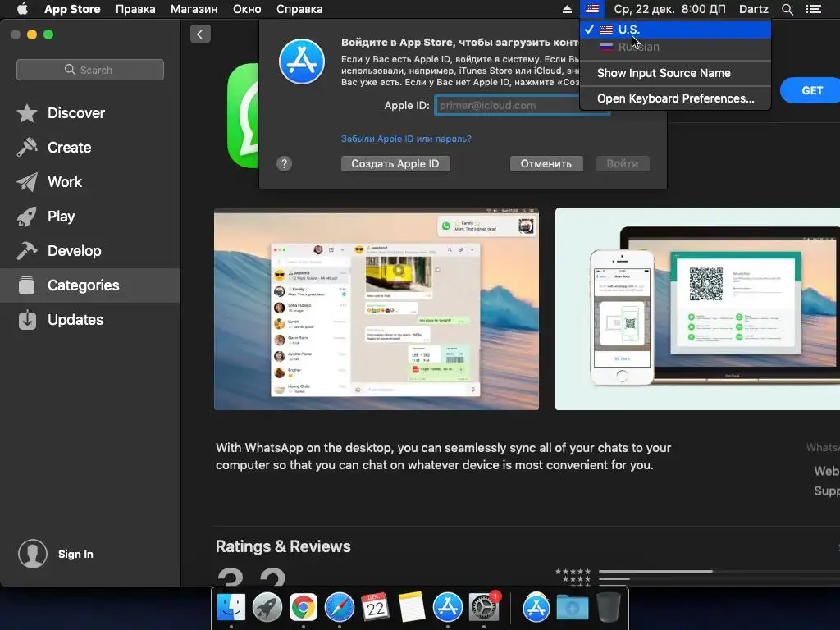Select Develop label in sidebar
The image size is (840, 630).
pos(74,251)
